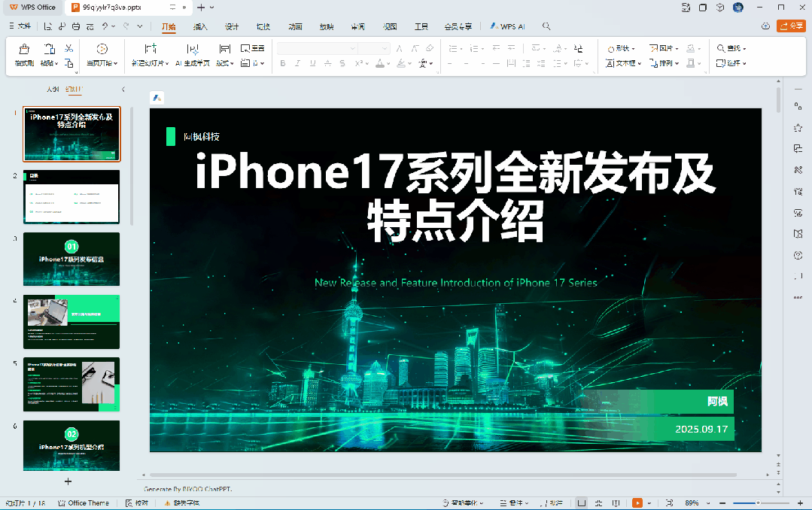This screenshot has width=812, height=510.
Task: Open the Picture (图片) dropdown
Action: coord(664,48)
